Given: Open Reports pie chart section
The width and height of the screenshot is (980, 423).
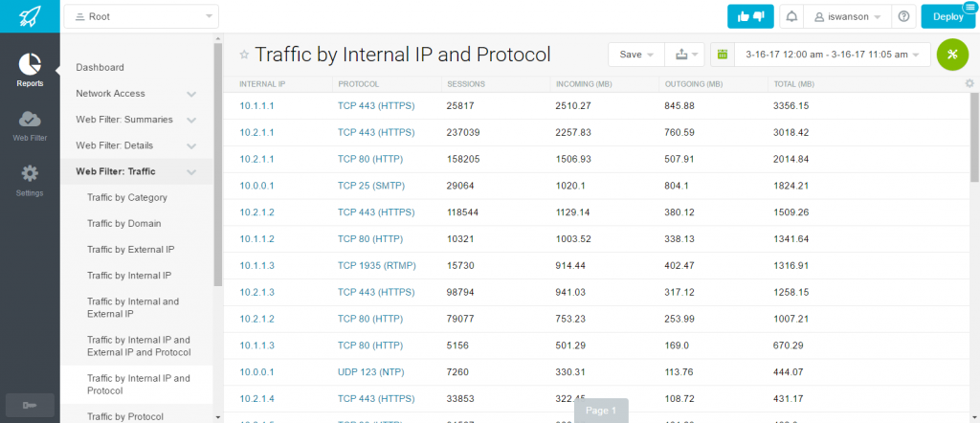Looking at the screenshot, I should [30, 70].
